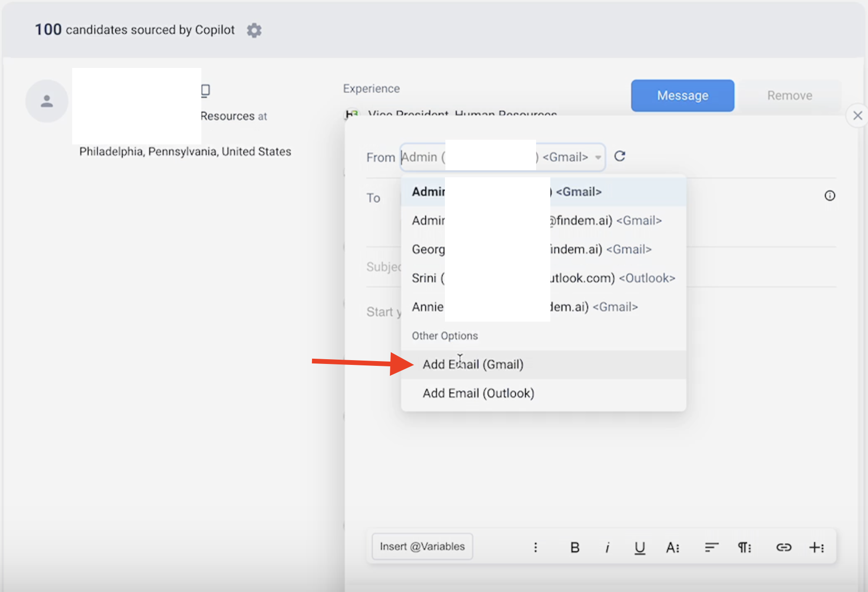Select Add Email (Gmail) option
868x592 pixels.
pos(473,364)
